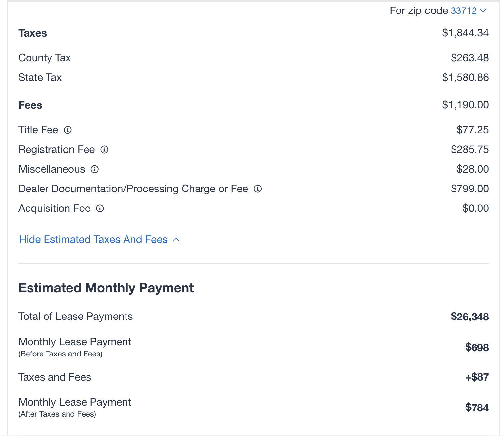
Task: Show info for Miscellaneous fee
Action: (94, 169)
